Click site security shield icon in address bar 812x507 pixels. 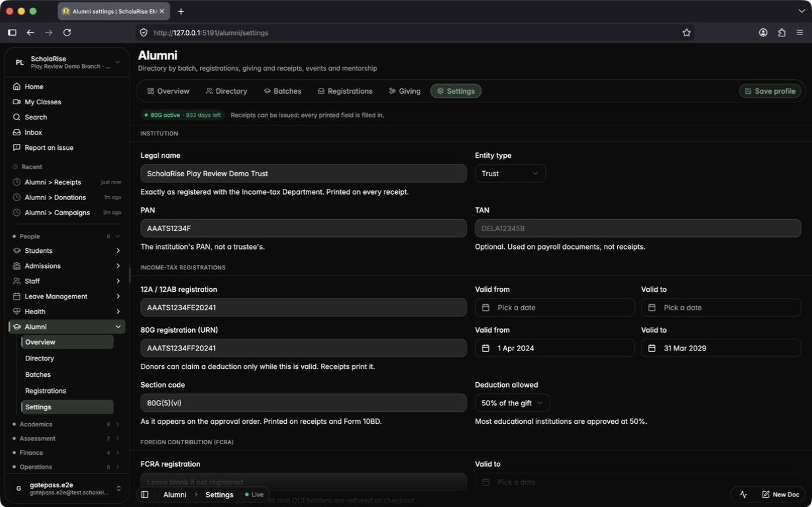[143, 32]
